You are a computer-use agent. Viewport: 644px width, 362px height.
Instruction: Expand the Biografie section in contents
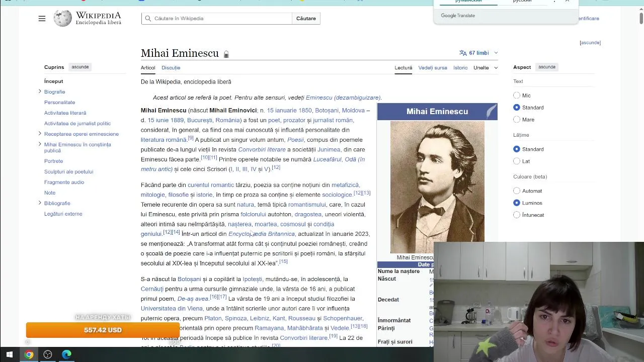(x=40, y=92)
